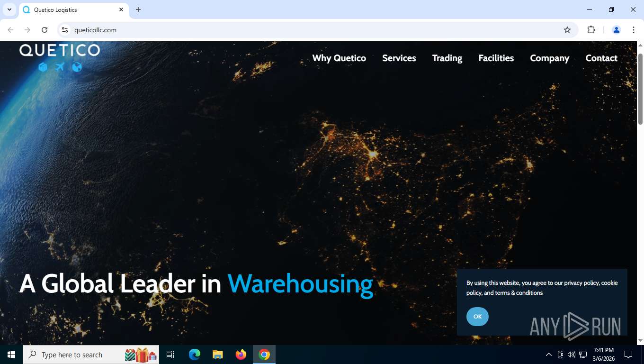Click the scrollbar up arrow
Viewport: 644px width, 364px height.
[x=640, y=45]
